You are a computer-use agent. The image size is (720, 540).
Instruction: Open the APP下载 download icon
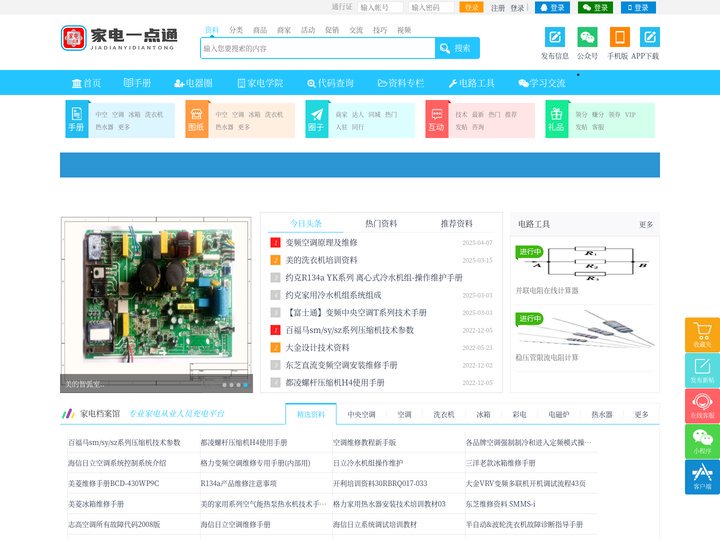650,37
